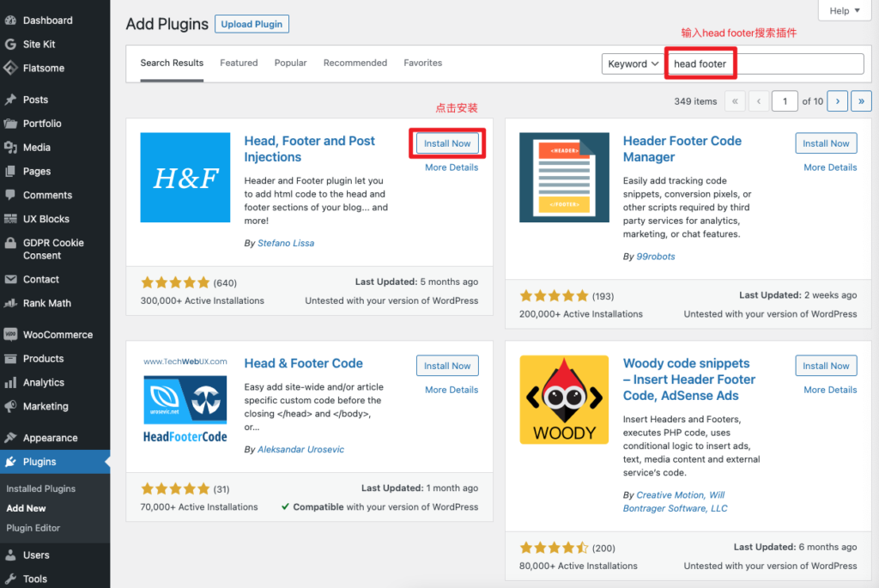This screenshot has height=588, width=879.
Task: Click the Analytics bar chart icon
Action: 10,382
